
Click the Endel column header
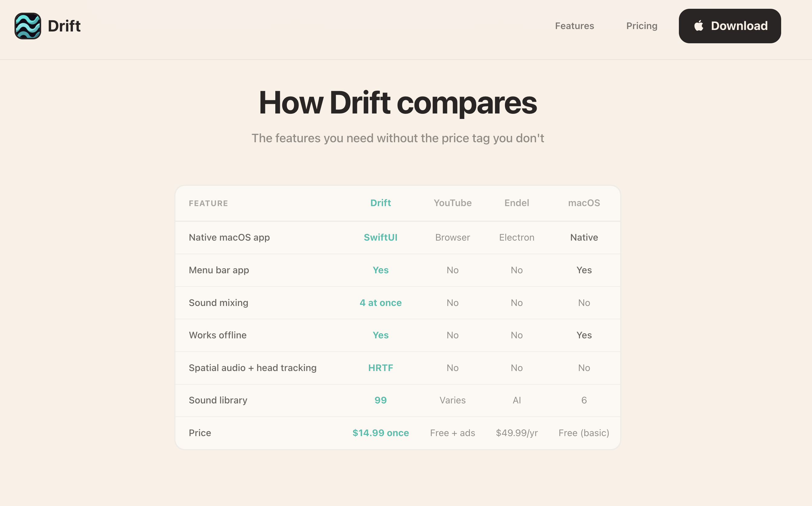click(x=516, y=203)
